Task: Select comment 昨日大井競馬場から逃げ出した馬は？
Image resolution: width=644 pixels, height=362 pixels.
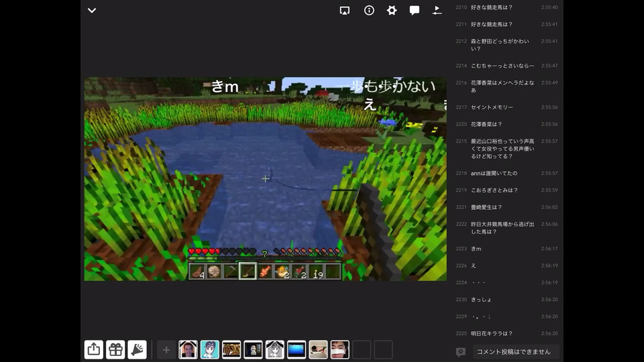Action: (507, 228)
